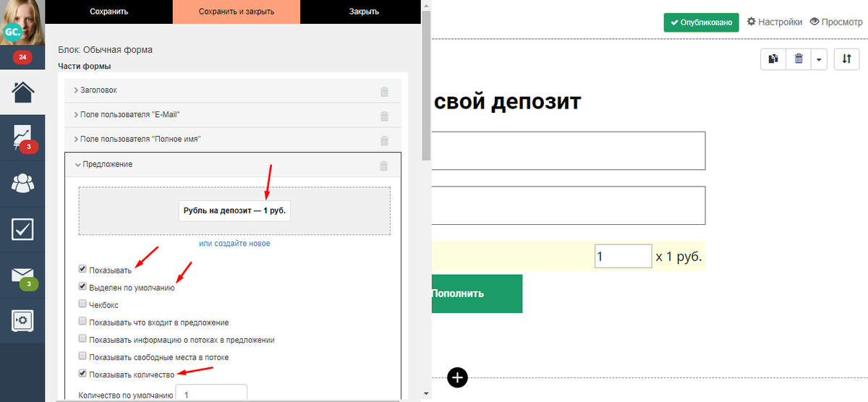This screenshot has width=868, height=402.
Task: Enable Показывать информацию о потоках в предложении
Action: [82, 338]
